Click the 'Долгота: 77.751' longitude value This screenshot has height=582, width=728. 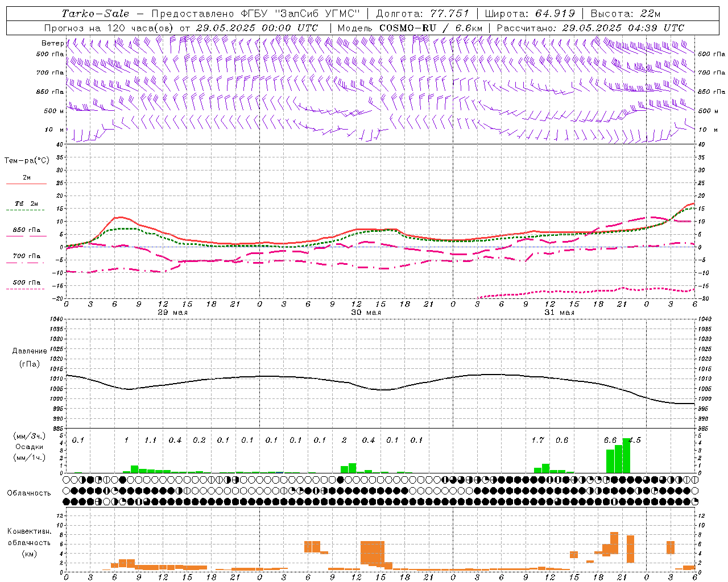422,14
